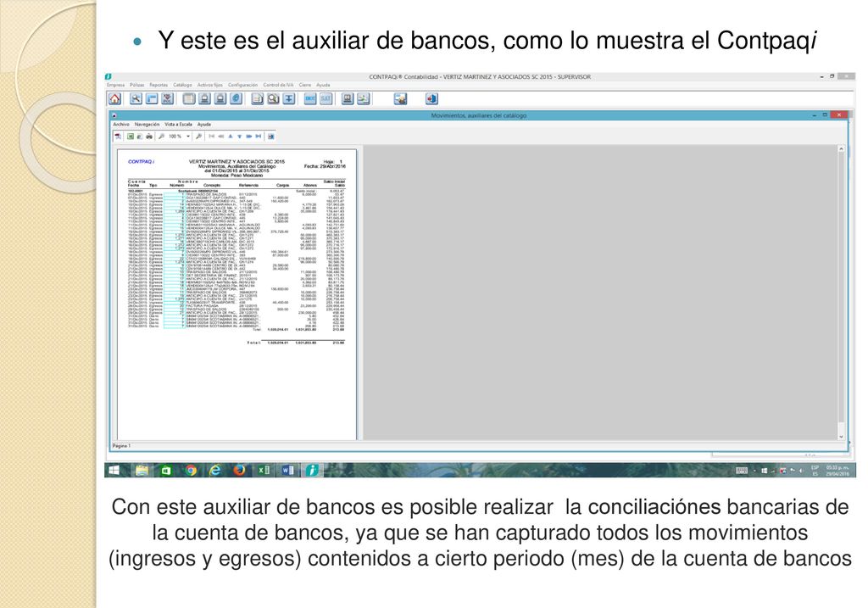Click the blue globe book icon in main toolbar
Screen dimensions: 868x608
click(x=236, y=98)
